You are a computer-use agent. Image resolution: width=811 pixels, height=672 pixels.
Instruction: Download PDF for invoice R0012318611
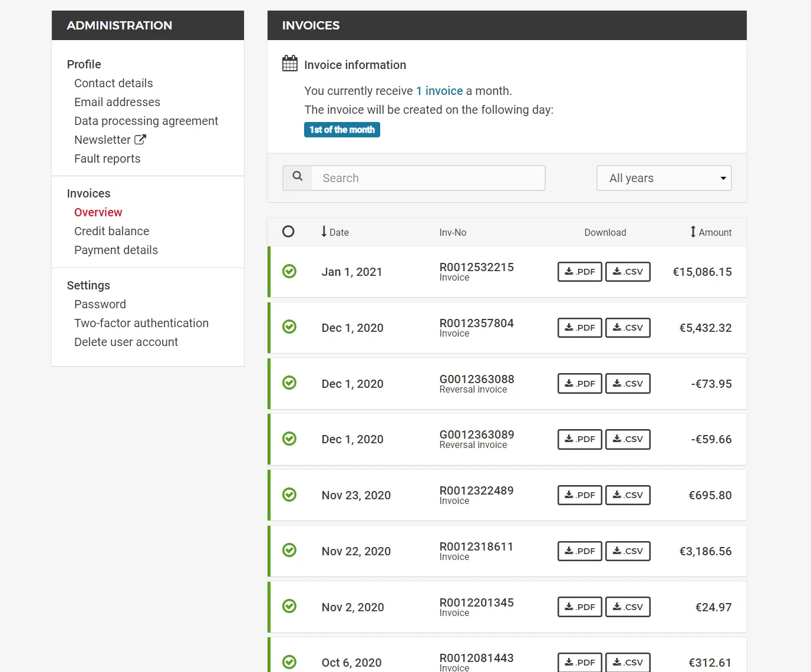pos(580,551)
